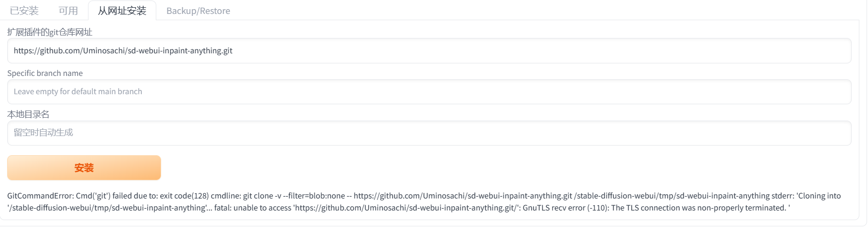Click the orange 安装 button

(x=84, y=168)
